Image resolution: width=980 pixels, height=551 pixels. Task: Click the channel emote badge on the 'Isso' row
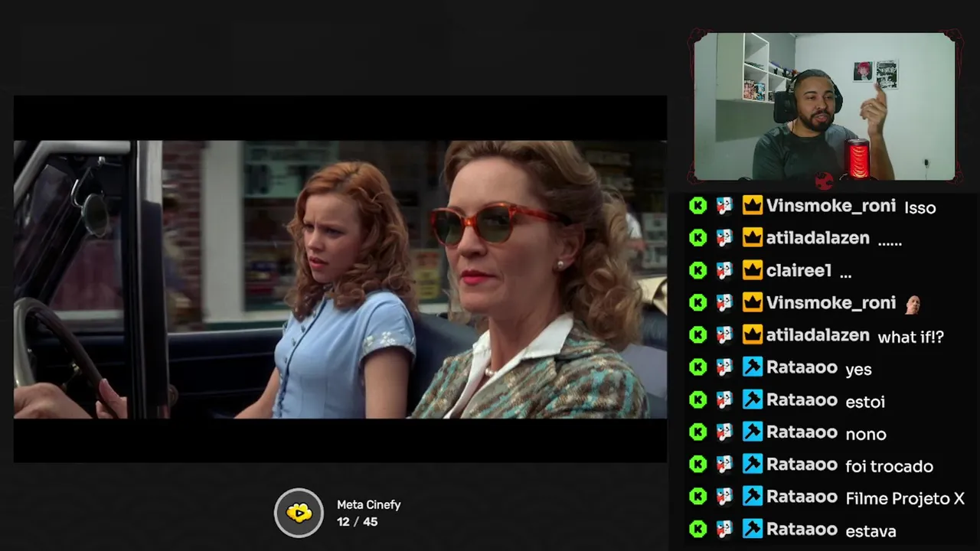(x=724, y=206)
